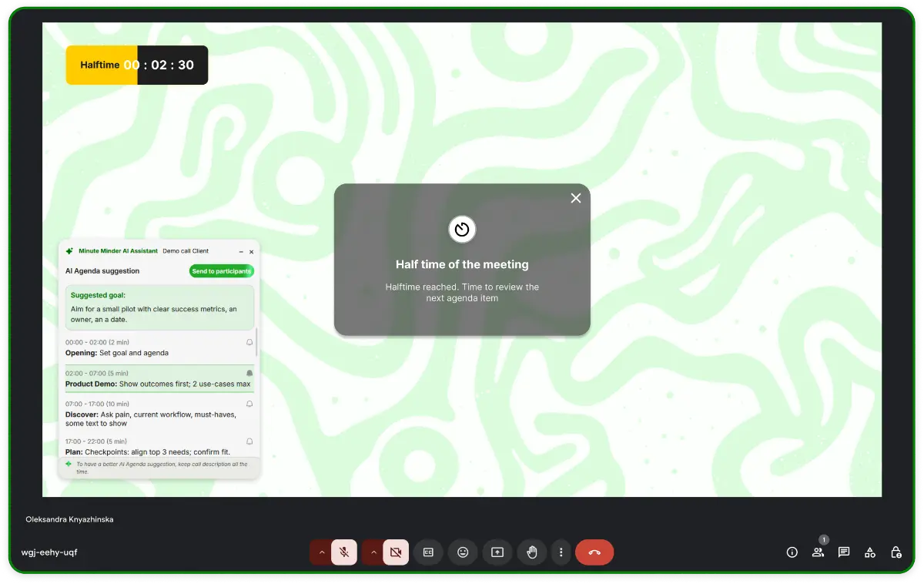The width and height of the screenshot is (924, 584).
Task: Leave the call
Action: pos(594,552)
